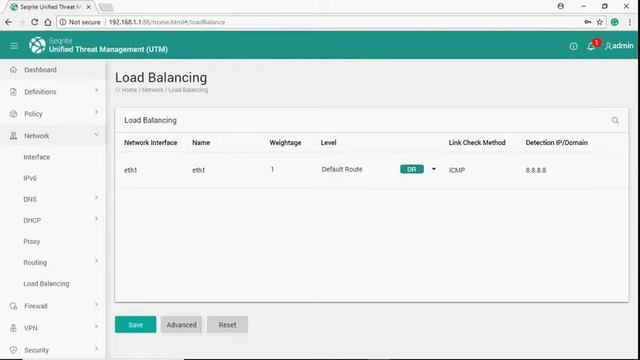Click the saved password key icon

click(x=588, y=22)
